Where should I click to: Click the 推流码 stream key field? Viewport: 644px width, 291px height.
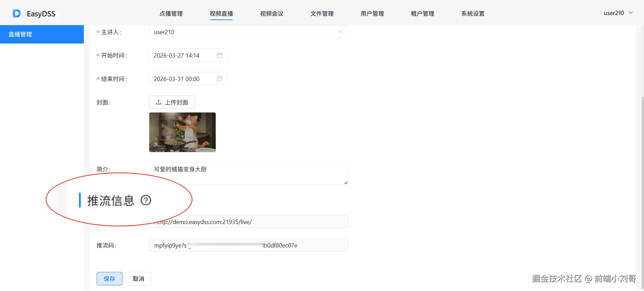(x=248, y=245)
